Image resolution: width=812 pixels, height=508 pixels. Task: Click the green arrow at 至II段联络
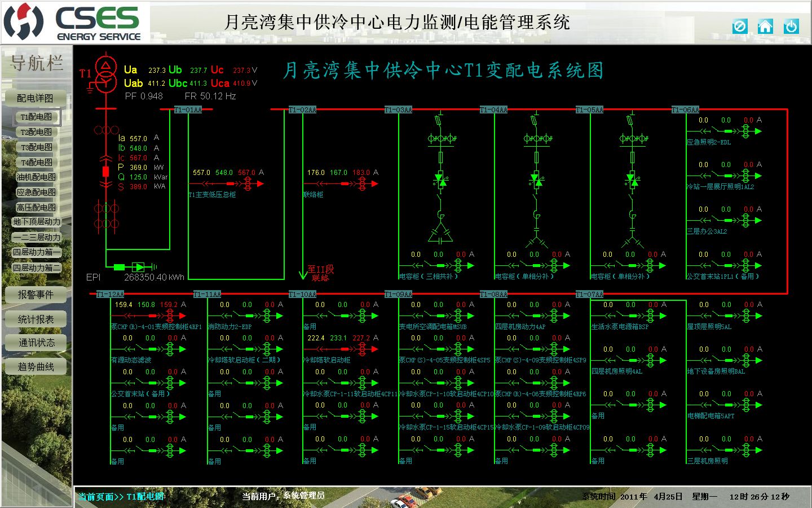303,274
